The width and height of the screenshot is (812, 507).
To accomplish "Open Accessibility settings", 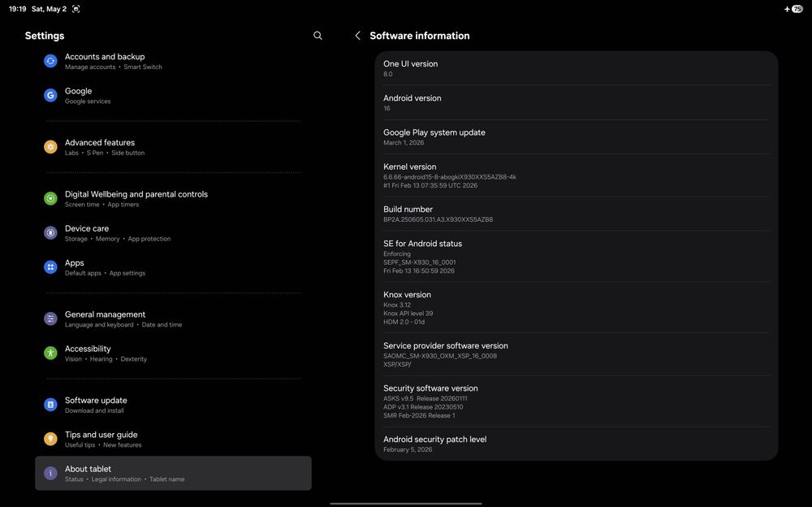I will pyautogui.click(x=174, y=353).
